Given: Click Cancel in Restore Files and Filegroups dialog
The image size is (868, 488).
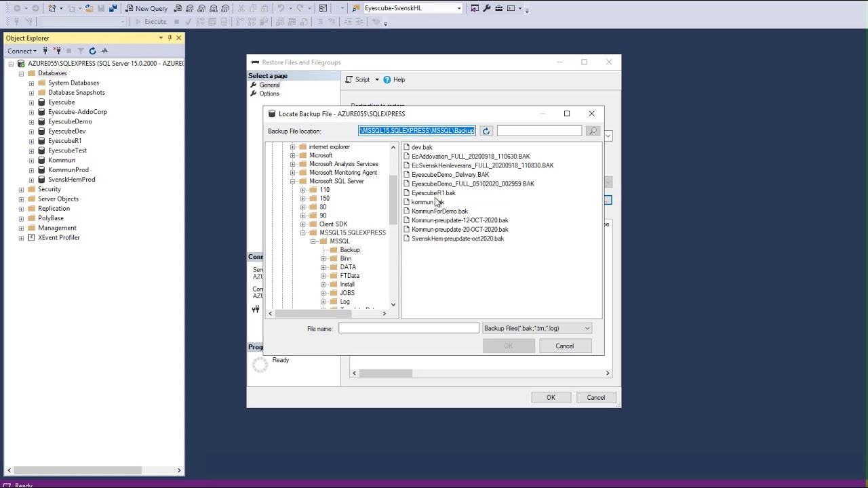Looking at the screenshot, I should 596,398.
